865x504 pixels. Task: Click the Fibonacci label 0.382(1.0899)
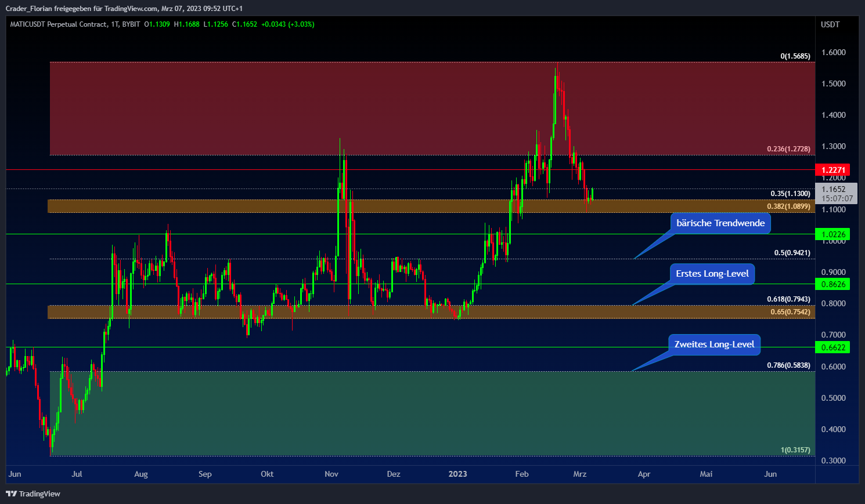pyautogui.click(x=788, y=206)
